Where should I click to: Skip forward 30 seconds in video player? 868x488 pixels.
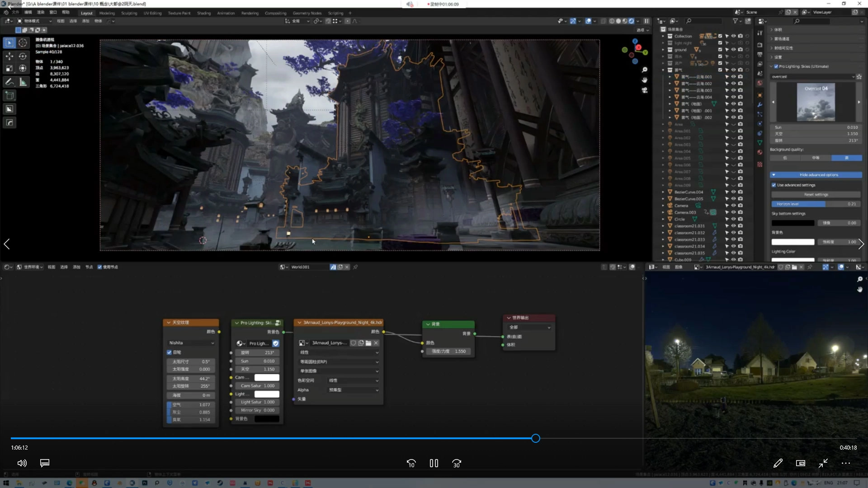(x=457, y=463)
